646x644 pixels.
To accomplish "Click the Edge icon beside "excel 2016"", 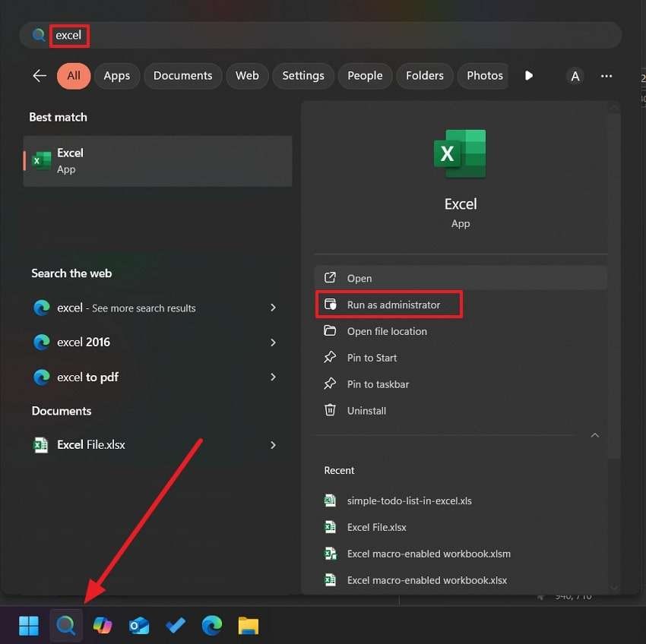I will point(42,343).
